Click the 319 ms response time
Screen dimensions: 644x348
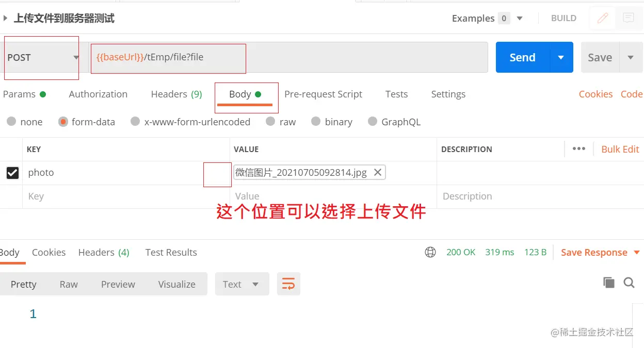500,252
